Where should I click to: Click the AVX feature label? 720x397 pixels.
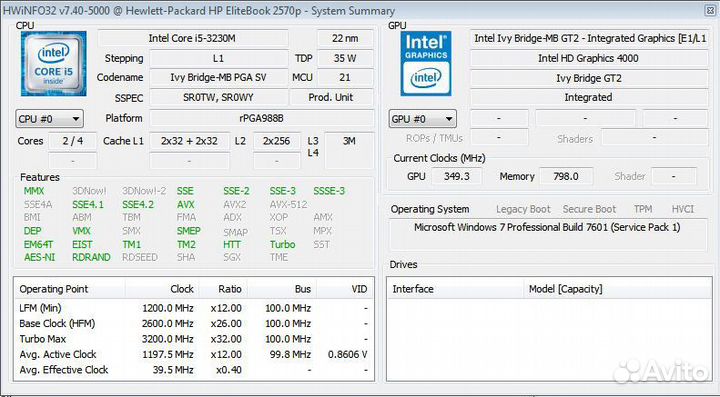point(186,205)
